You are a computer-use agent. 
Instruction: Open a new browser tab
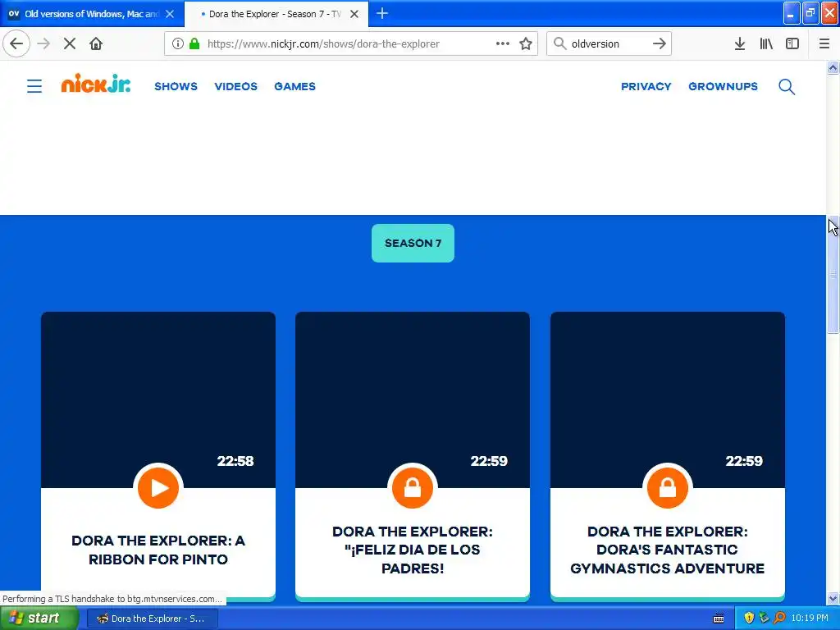pyautogui.click(x=382, y=13)
